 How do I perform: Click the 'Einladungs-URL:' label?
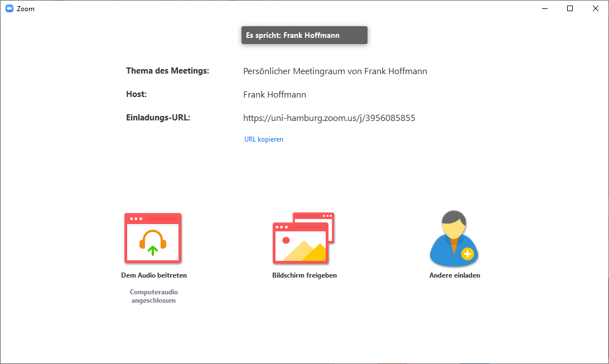[158, 118]
